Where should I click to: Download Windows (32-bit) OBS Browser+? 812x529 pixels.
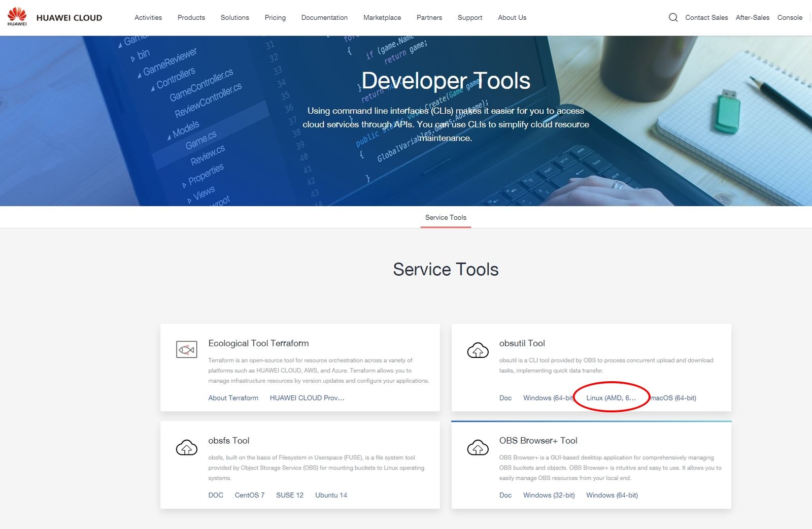coord(550,495)
